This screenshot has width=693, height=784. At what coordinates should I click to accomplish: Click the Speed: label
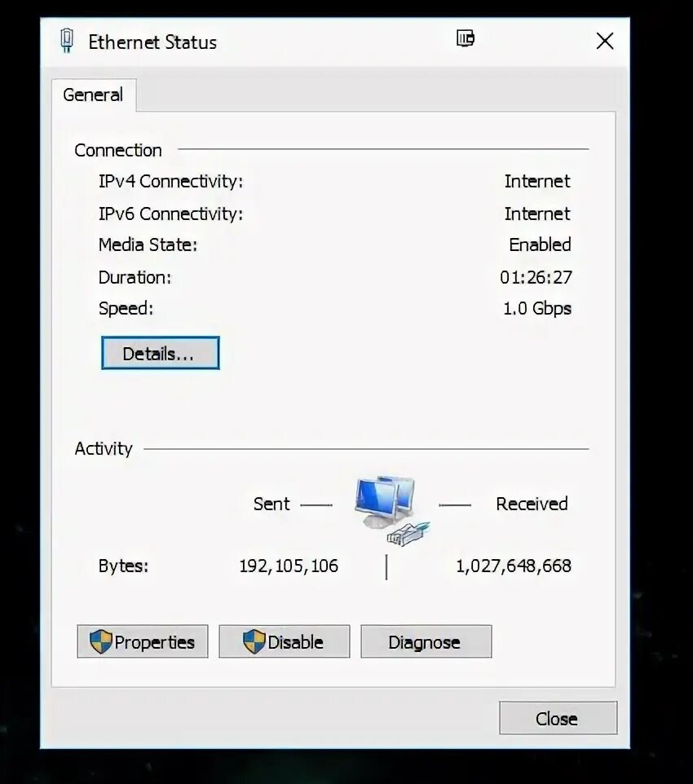[126, 309]
